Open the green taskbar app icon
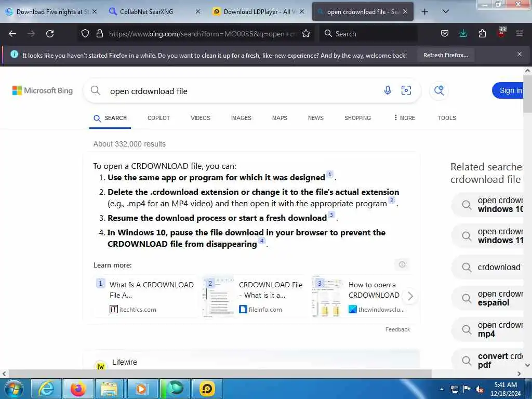The width and height of the screenshot is (532, 399). [x=175, y=389]
